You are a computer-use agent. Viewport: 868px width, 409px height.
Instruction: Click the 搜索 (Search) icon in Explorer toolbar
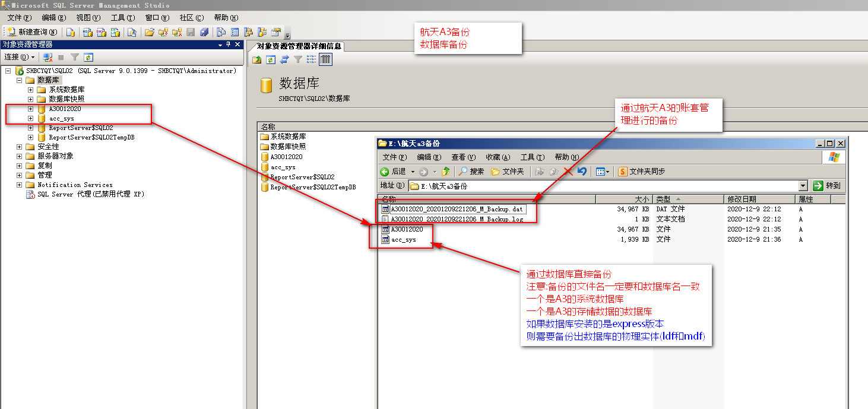click(471, 172)
